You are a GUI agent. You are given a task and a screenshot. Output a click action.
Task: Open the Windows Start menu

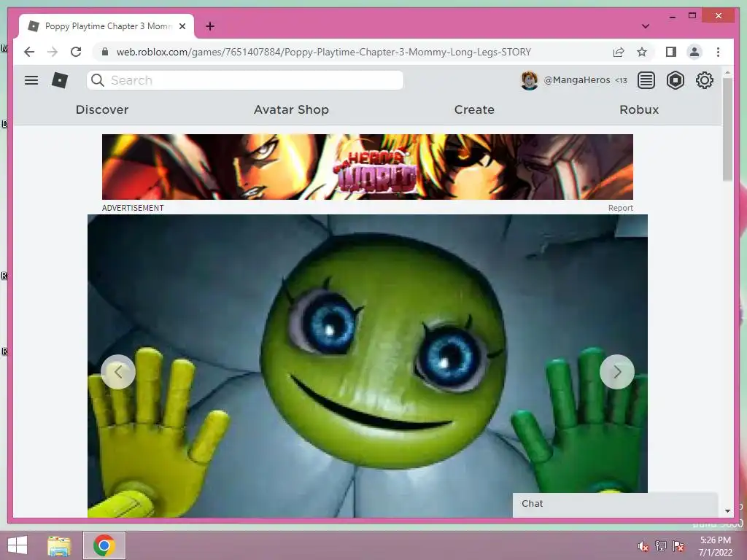pyautogui.click(x=18, y=545)
